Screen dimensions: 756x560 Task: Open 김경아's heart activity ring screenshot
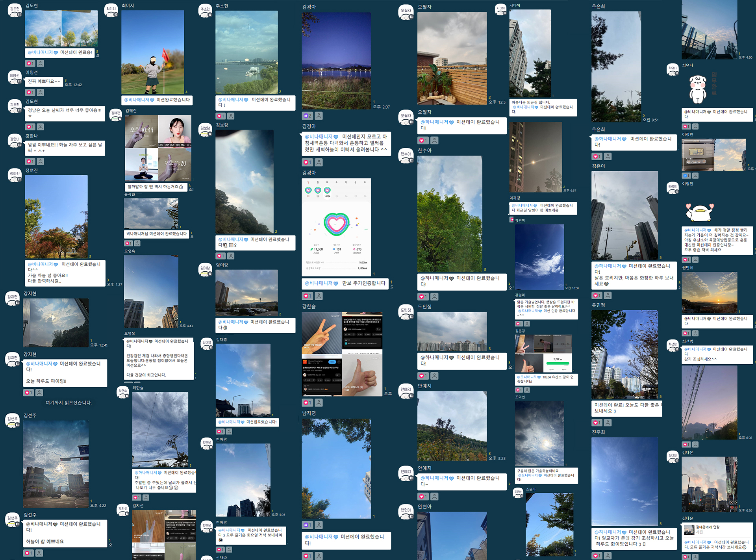click(x=336, y=227)
